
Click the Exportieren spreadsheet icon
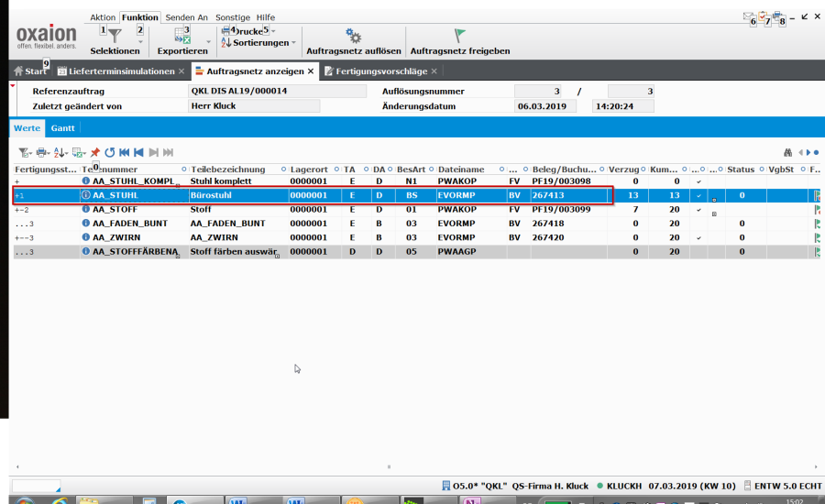(182, 36)
